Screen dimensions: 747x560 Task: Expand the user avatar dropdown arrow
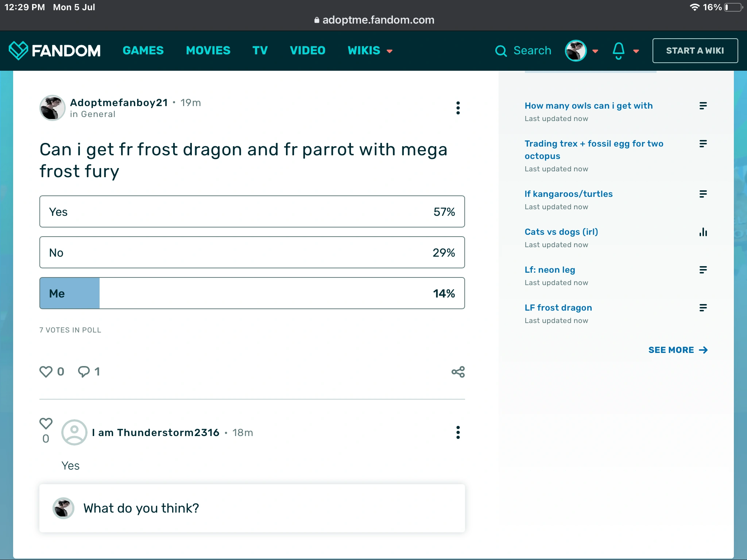tap(595, 51)
